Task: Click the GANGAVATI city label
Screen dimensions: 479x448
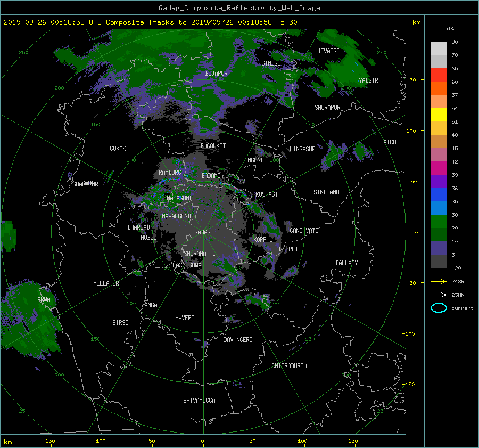Action: [304, 230]
